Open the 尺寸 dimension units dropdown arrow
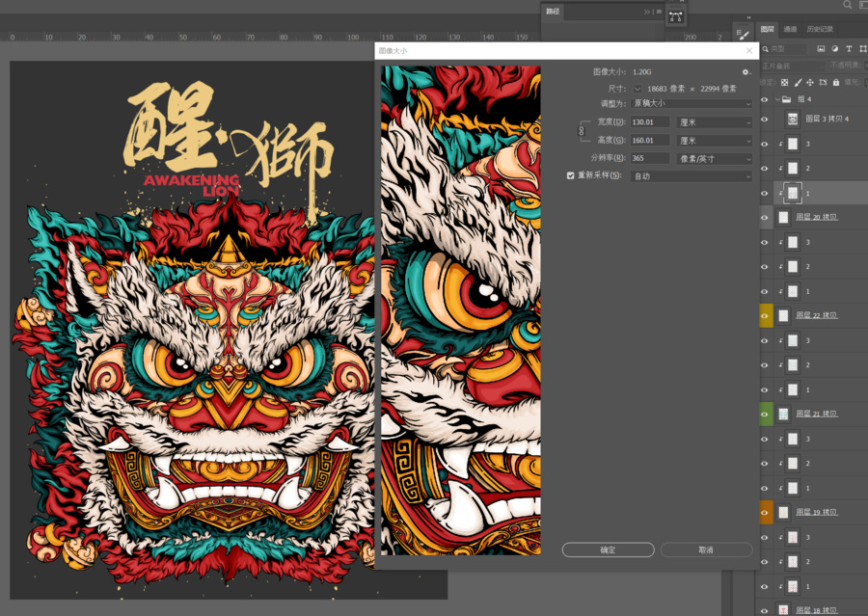This screenshot has width=868, height=616. click(637, 89)
